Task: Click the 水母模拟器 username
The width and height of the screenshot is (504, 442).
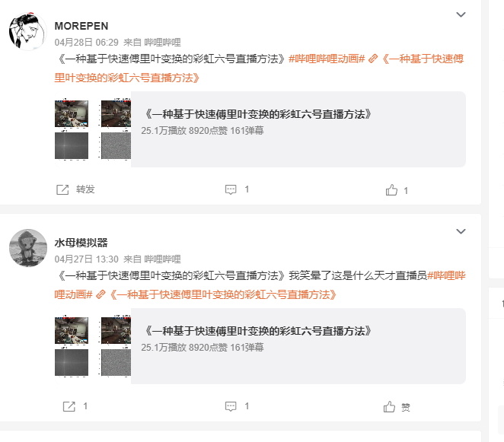Action: pos(81,243)
